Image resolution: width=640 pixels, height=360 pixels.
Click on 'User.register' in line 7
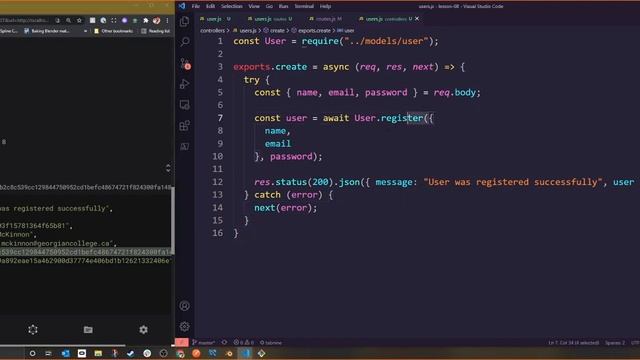click(x=389, y=118)
